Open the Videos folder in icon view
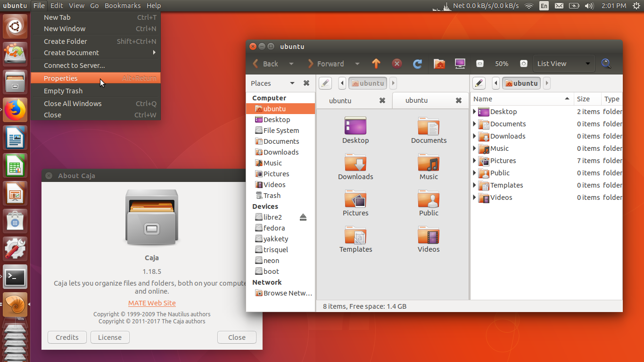This screenshot has width=644, height=362. [x=429, y=239]
